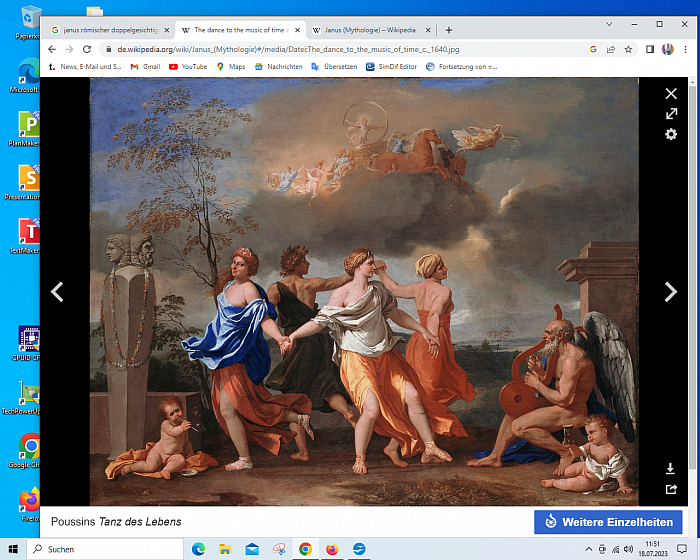The width and height of the screenshot is (700, 560).
Task: Go forward in browser history
Action: click(x=69, y=49)
